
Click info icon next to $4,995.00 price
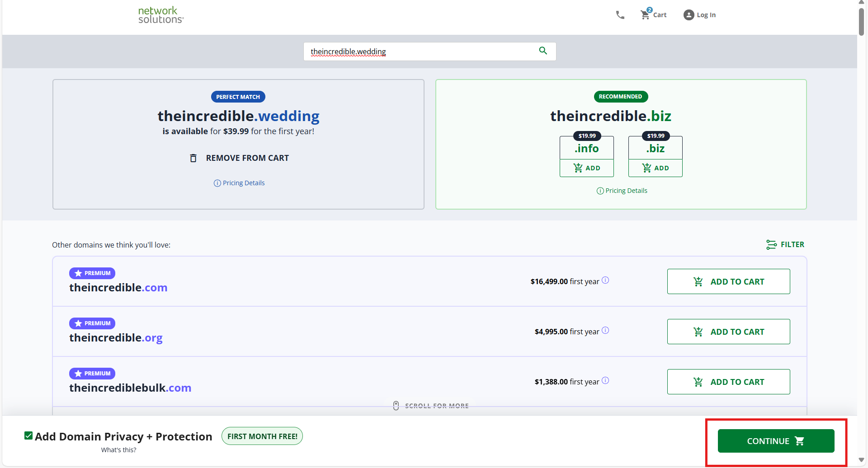coord(605,330)
